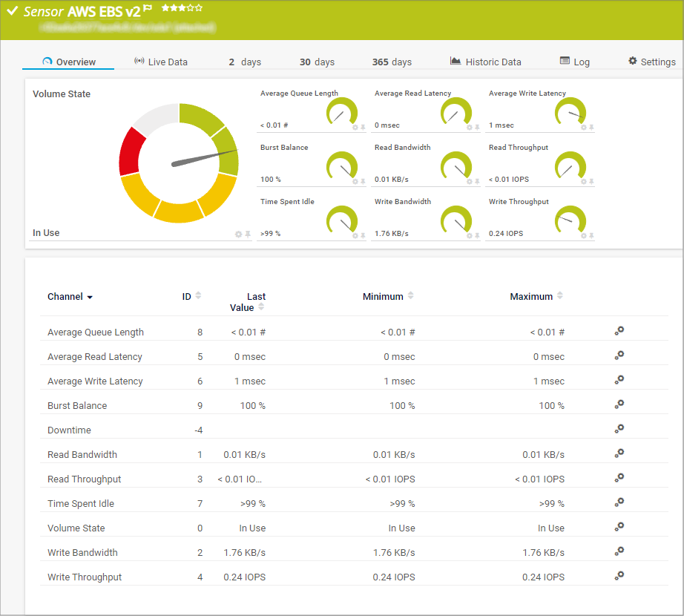This screenshot has height=616, width=684.
Task: Click the gear icon in Downtime row
Action: (619, 429)
